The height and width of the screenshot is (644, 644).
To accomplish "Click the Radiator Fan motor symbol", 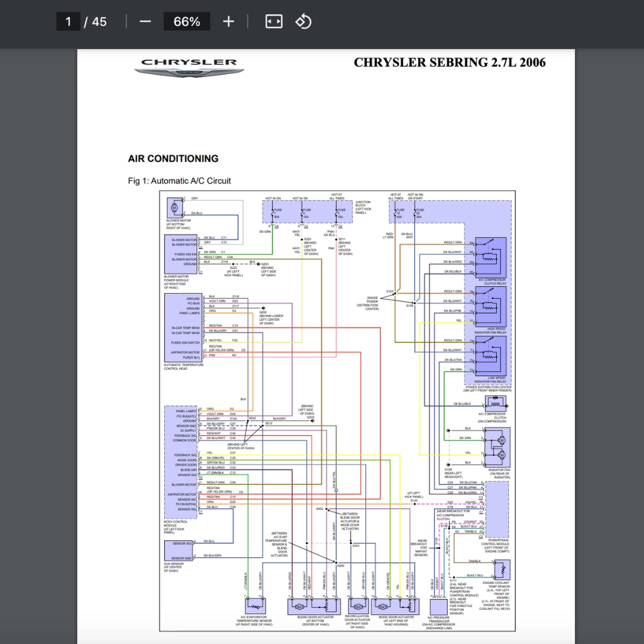I will point(497,447).
